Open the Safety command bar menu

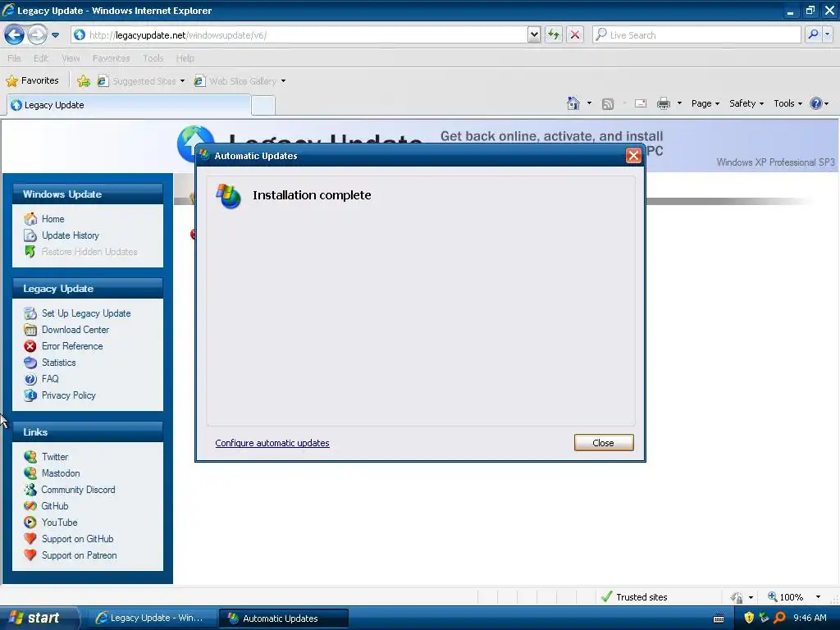pyautogui.click(x=746, y=103)
